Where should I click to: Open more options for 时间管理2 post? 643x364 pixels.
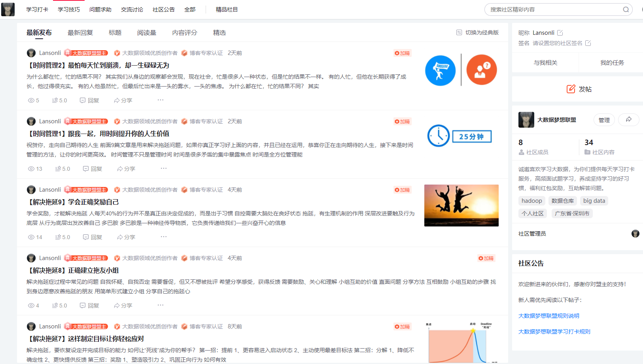pos(161,100)
